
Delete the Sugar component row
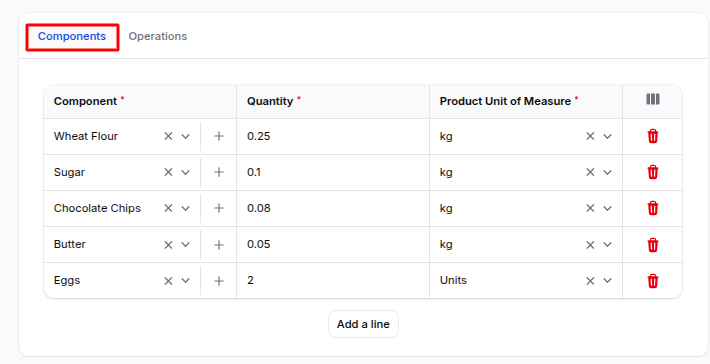(652, 172)
